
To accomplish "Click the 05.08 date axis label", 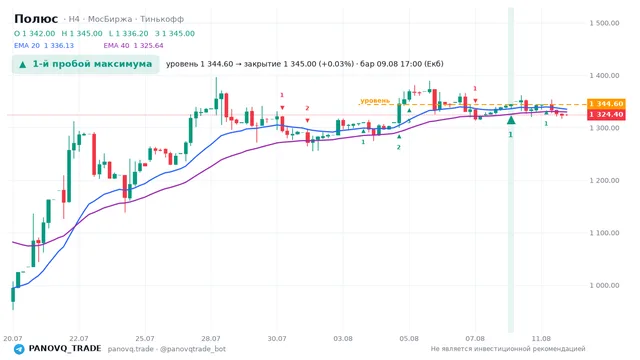I will (409, 338).
